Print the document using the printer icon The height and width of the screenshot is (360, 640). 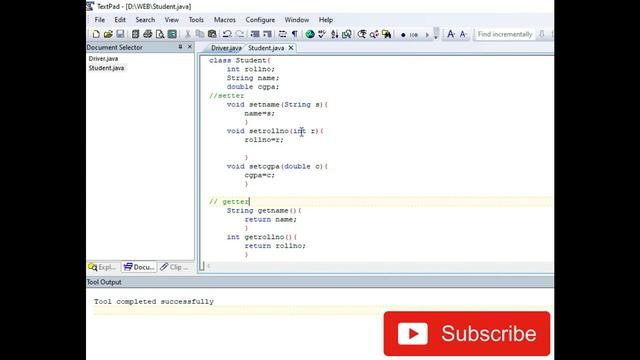pos(148,34)
